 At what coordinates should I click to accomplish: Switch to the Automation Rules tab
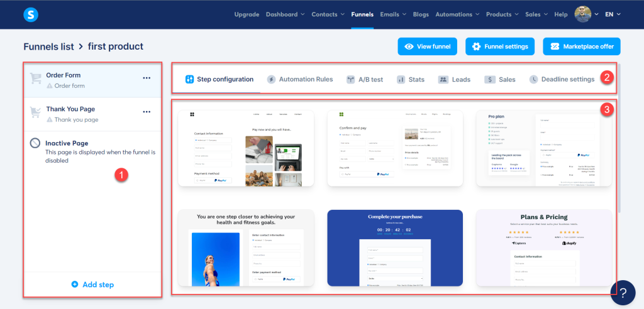click(300, 80)
